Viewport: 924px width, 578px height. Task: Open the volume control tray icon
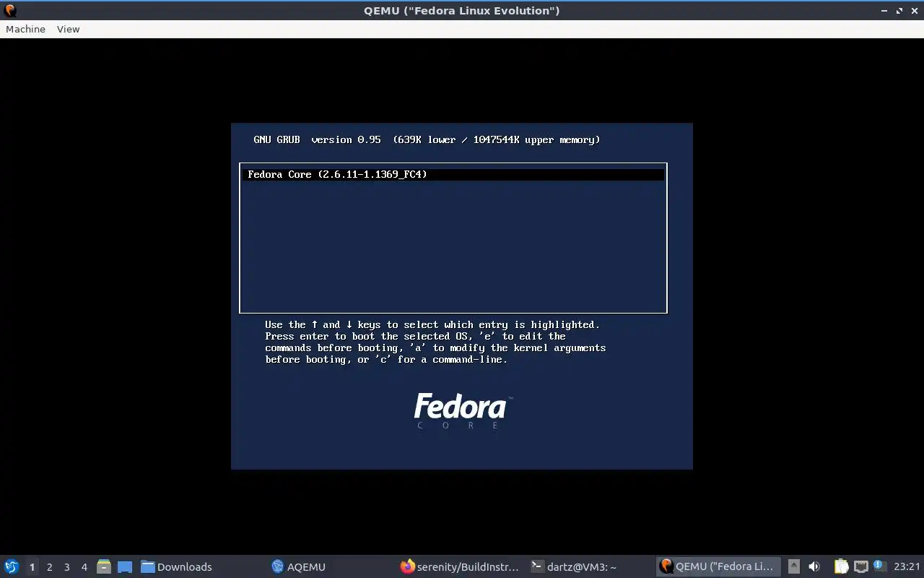[x=814, y=566]
